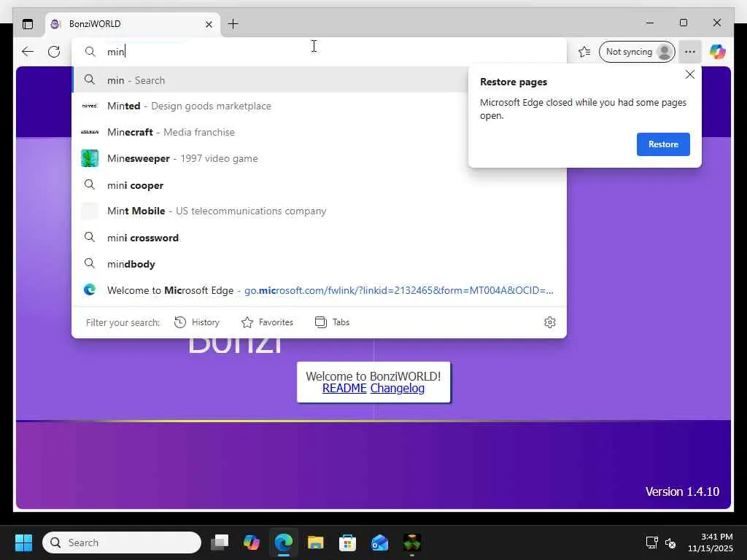Screen dimensions: 747x560
Task: Open Microsoft Store from the taskbar
Action: (347, 542)
